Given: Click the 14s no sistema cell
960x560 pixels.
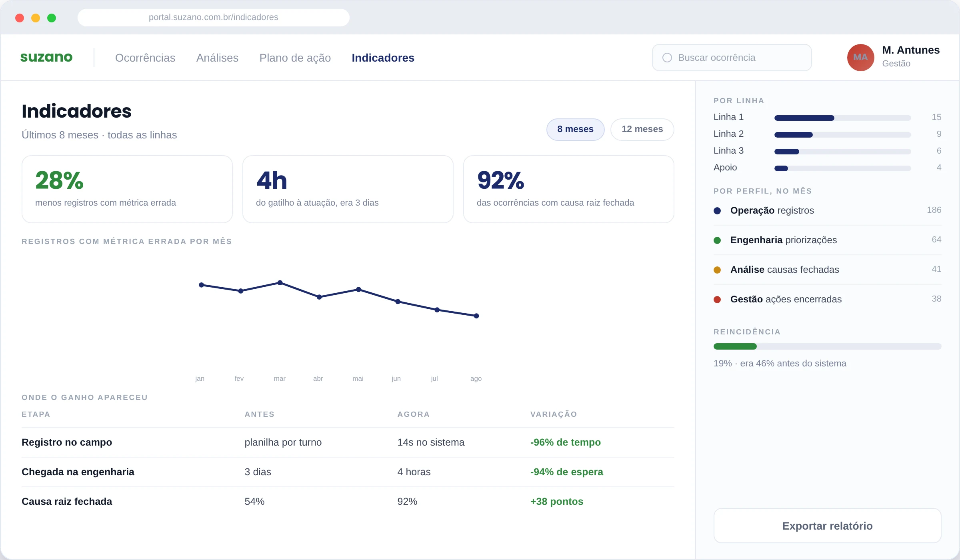Looking at the screenshot, I should coord(431,442).
